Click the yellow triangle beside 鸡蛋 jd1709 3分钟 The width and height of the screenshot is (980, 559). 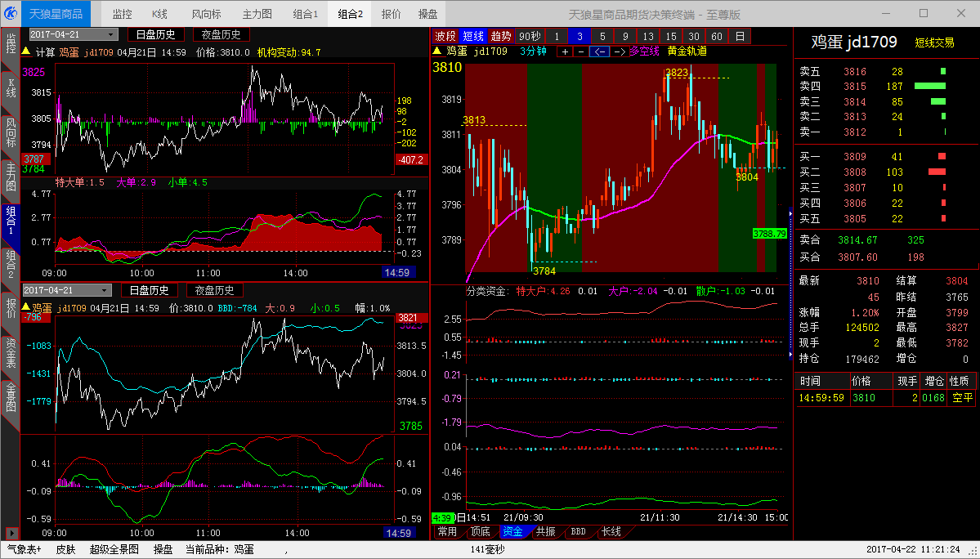pos(437,51)
